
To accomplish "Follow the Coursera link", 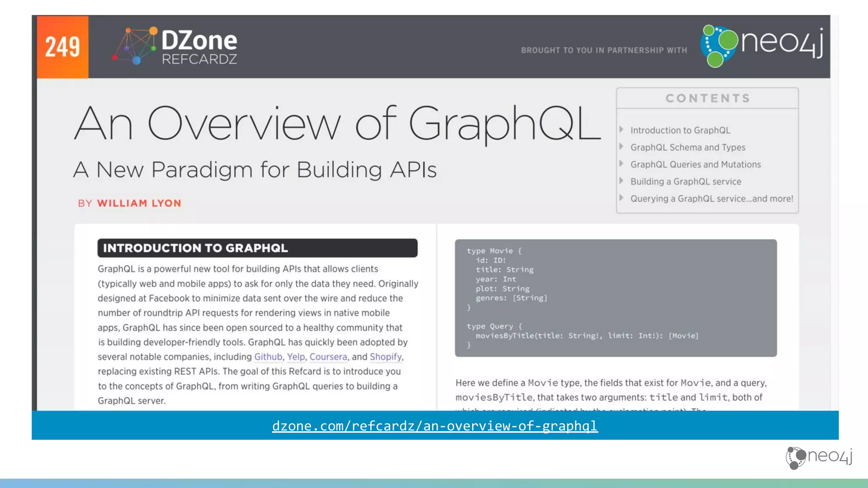I will pos(328,357).
